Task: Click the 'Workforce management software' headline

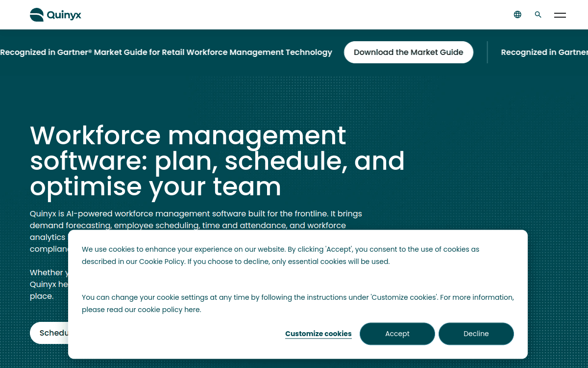Action: [217, 161]
